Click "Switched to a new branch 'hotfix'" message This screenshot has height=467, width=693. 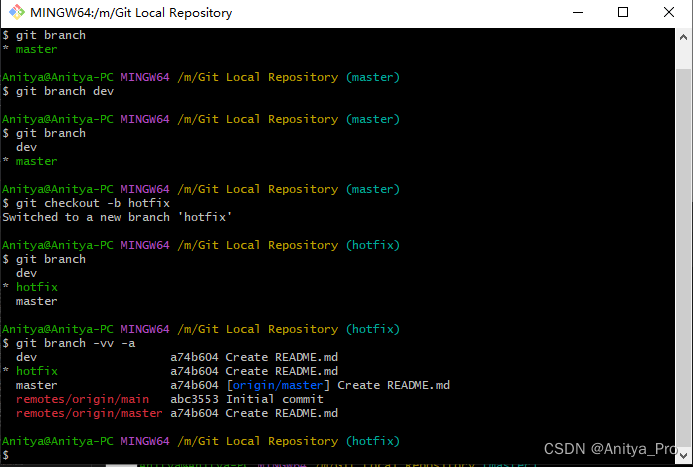[x=117, y=217]
